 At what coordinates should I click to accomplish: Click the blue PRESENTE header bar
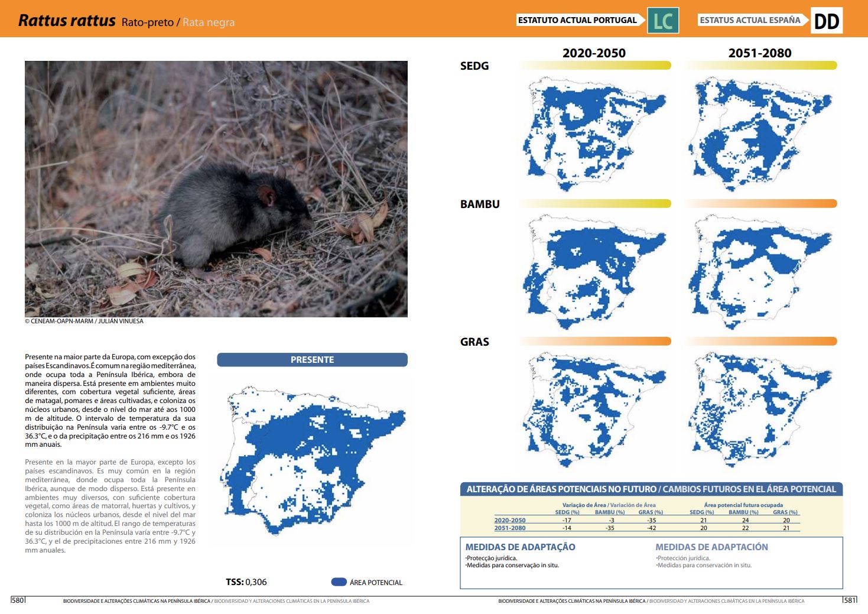[x=312, y=360]
